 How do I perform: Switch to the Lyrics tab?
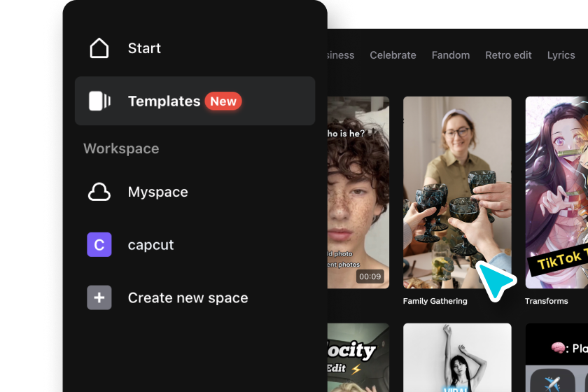tap(561, 55)
